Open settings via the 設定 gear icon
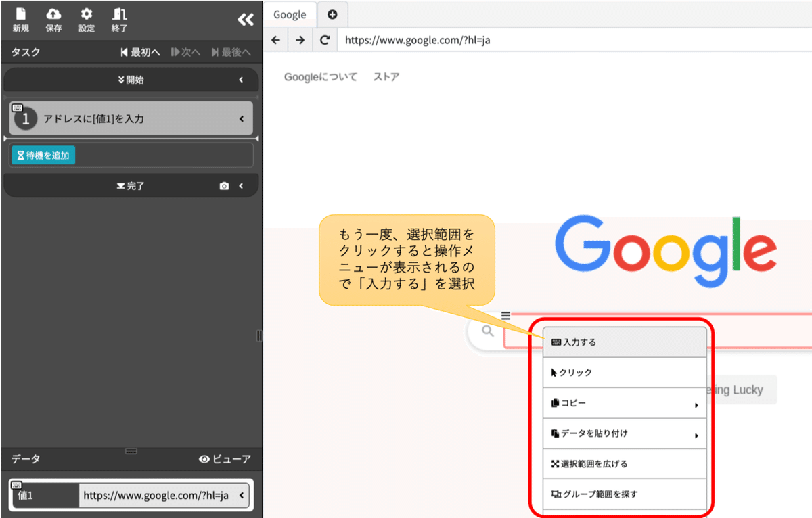Screen dimensions: 812x518 (x=86, y=14)
